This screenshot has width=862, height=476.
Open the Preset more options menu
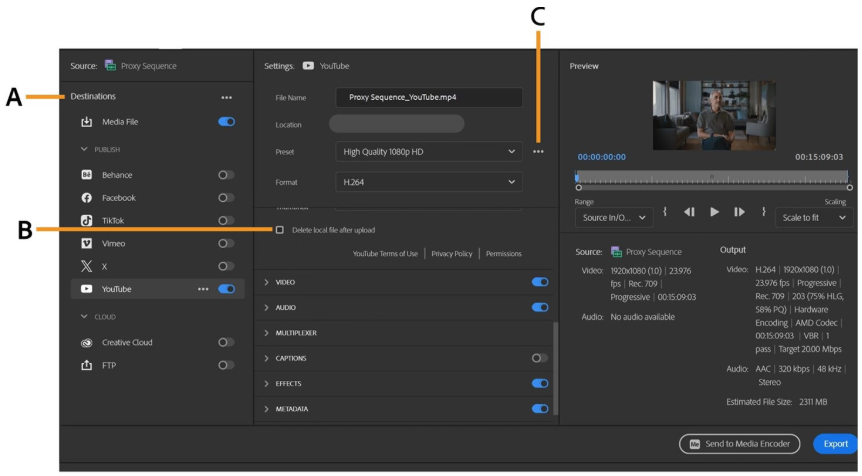(538, 152)
